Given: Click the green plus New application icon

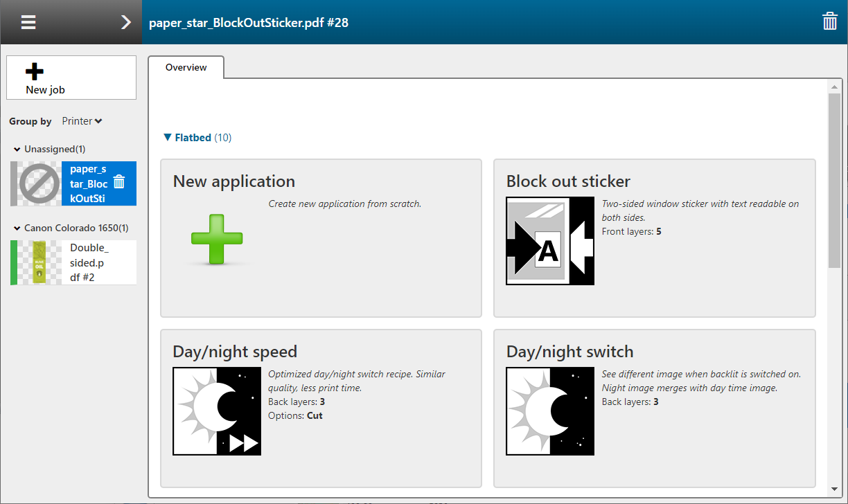Looking at the screenshot, I should [x=217, y=239].
